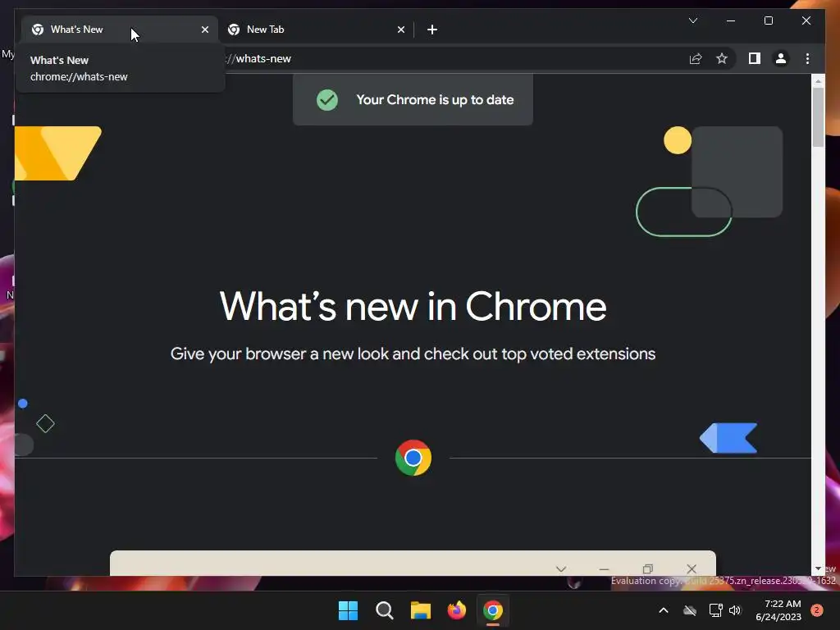Open a new tab with plus button
This screenshot has width=840, height=630.
click(432, 30)
